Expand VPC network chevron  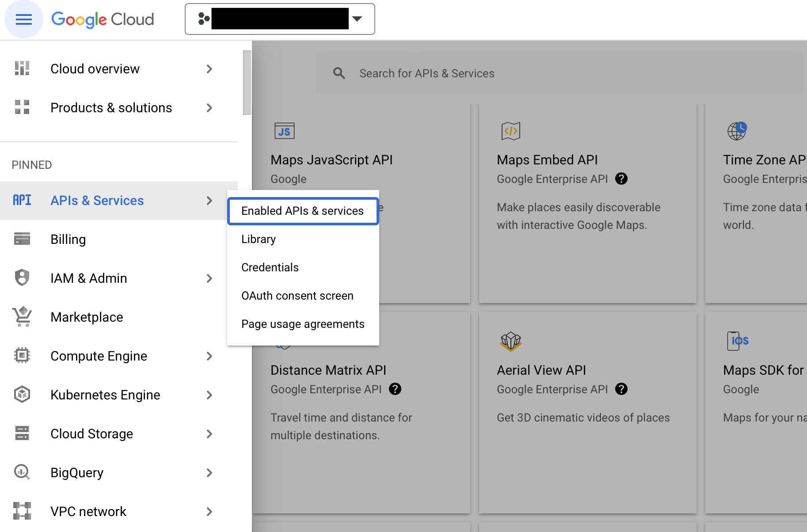209,512
